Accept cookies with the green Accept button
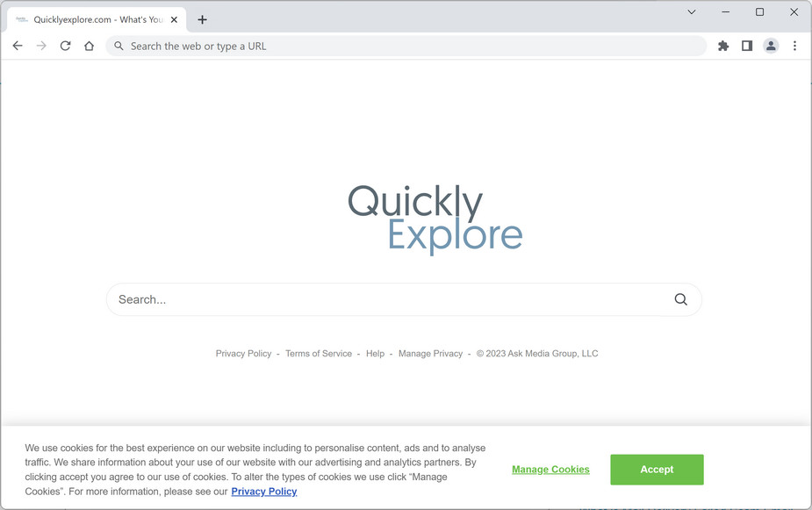This screenshot has width=812, height=510. [x=657, y=470]
